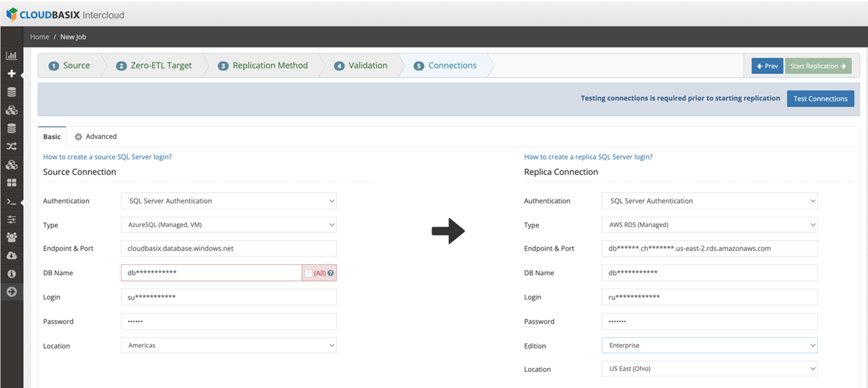This screenshot has height=388, width=868.
Task: Focus the Source Login field
Action: 229,297
